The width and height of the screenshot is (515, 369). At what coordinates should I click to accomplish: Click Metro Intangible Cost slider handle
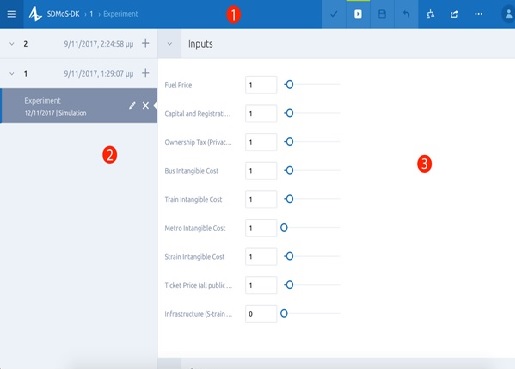[x=284, y=228]
